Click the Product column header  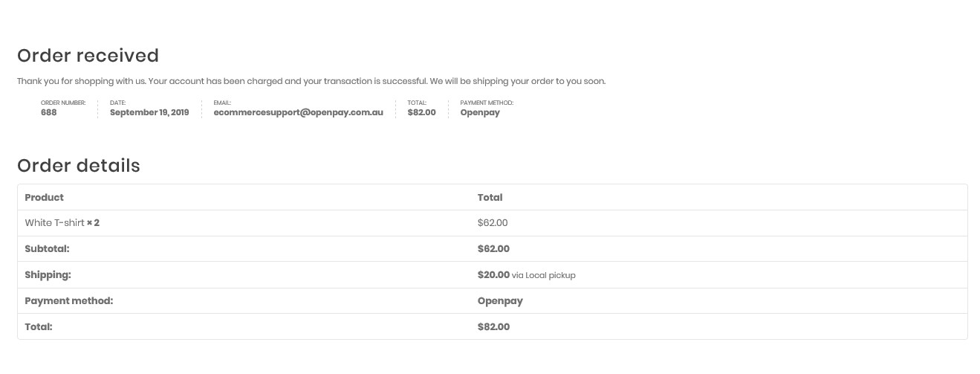pyautogui.click(x=45, y=198)
